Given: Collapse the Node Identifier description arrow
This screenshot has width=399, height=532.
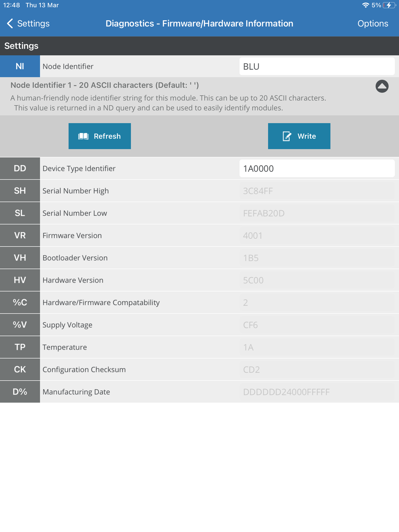Looking at the screenshot, I should [382, 86].
